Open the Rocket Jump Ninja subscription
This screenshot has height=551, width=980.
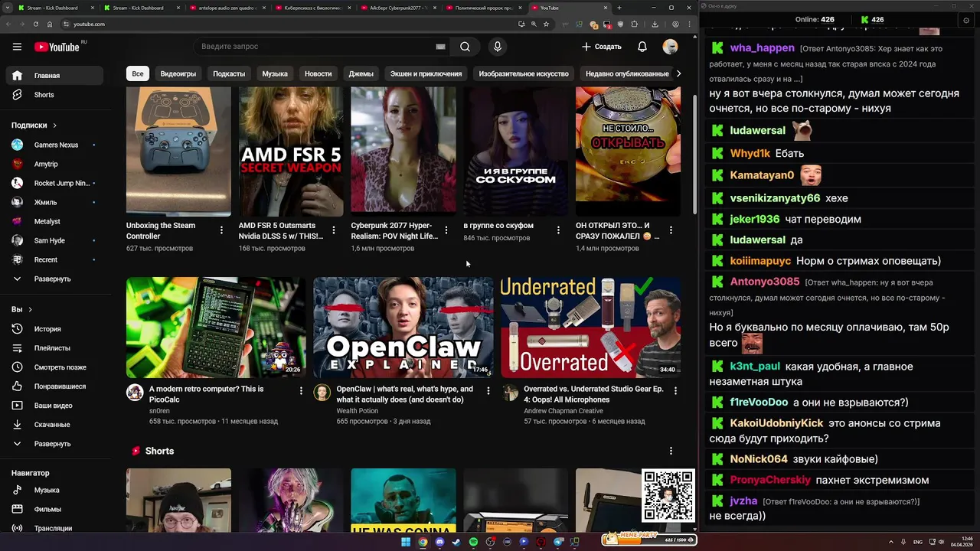54,183
